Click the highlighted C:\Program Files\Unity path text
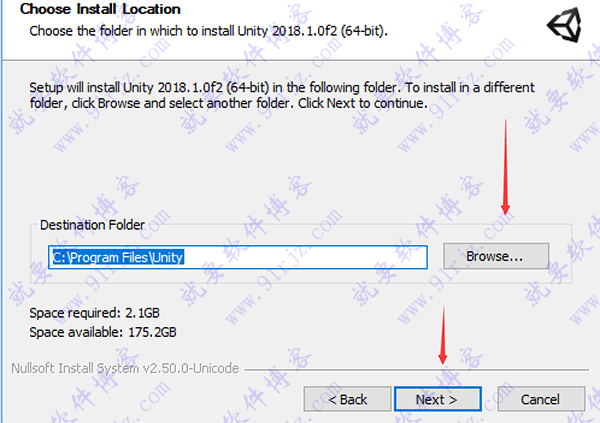Image resolution: width=600 pixels, height=423 pixels. [118, 257]
